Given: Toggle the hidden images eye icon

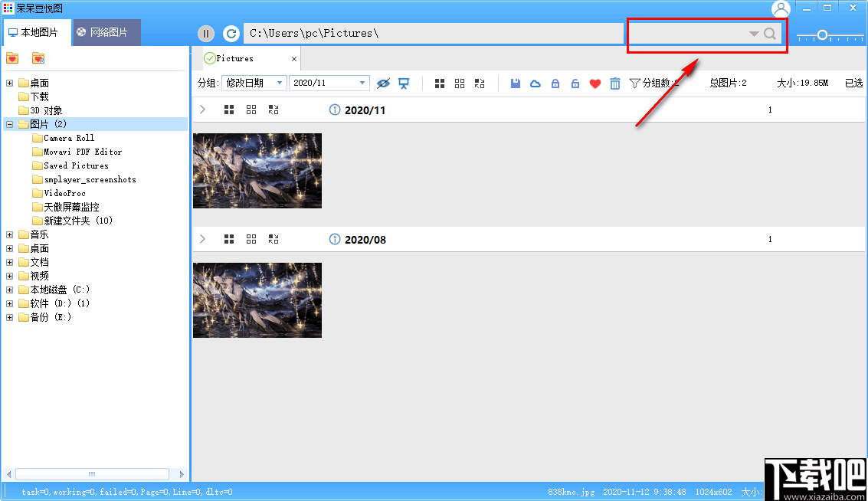Looking at the screenshot, I should click(x=383, y=83).
